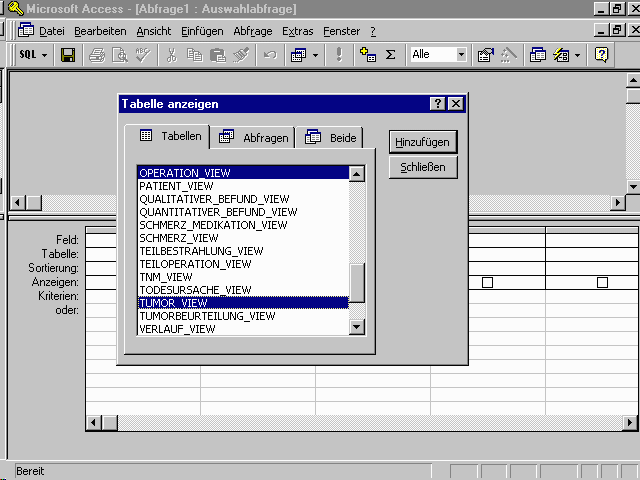The width and height of the screenshot is (640, 480).
Task: Select PATIENT_VIEW in the table list
Action: click(x=176, y=186)
